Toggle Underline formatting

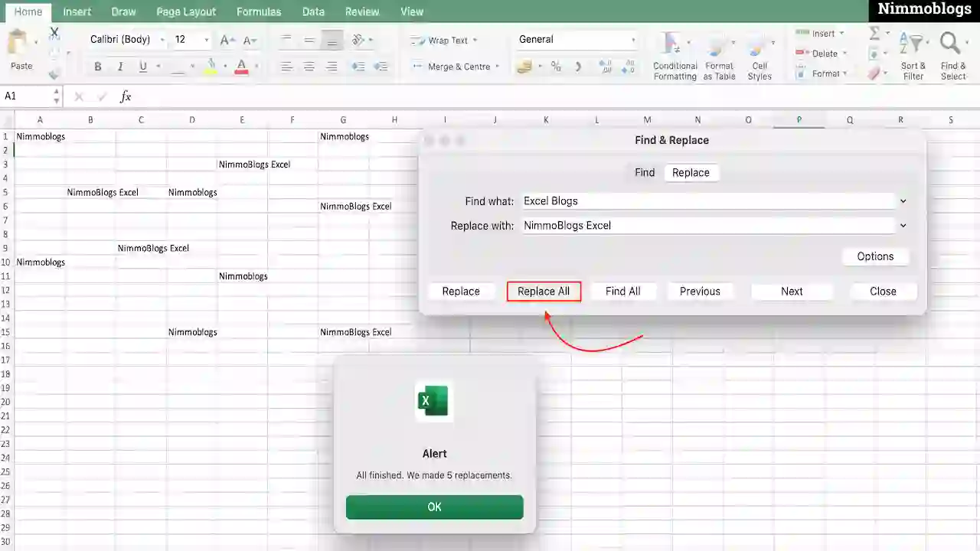click(x=143, y=67)
